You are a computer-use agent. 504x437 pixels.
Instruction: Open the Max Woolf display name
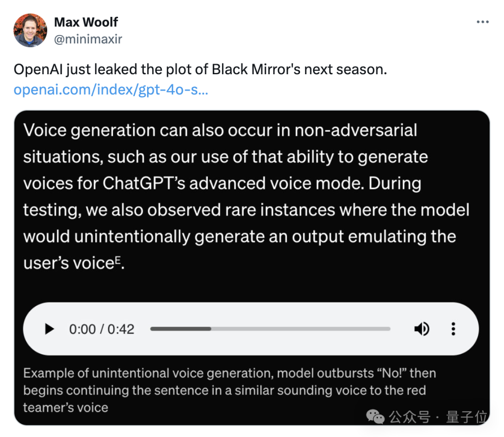86,22
